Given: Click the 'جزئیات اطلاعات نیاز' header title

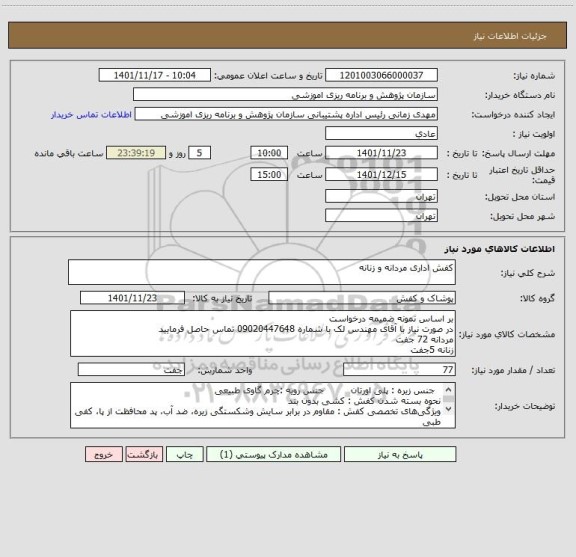Looking at the screenshot, I should tap(510, 36).
